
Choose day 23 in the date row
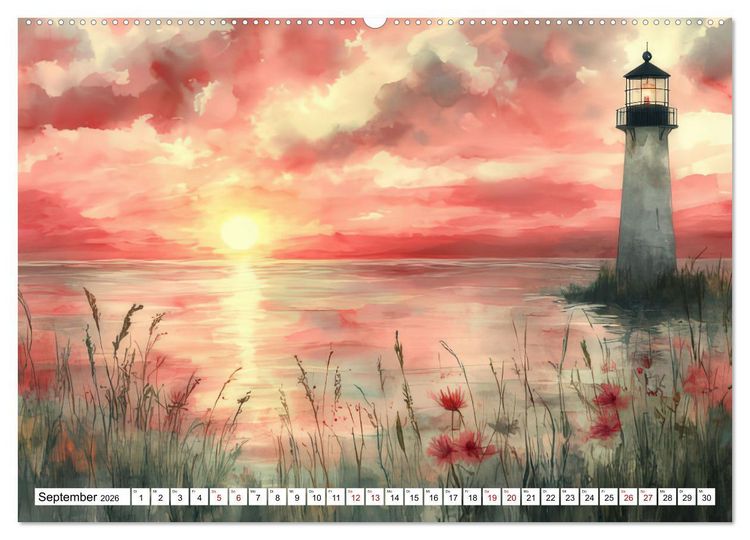(570, 497)
